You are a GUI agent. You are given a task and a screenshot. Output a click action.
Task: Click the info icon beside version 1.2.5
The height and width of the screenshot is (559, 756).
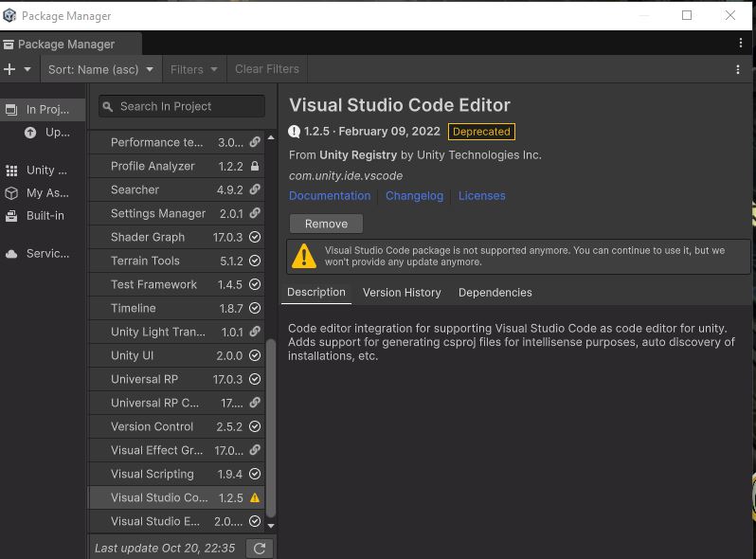[294, 131]
